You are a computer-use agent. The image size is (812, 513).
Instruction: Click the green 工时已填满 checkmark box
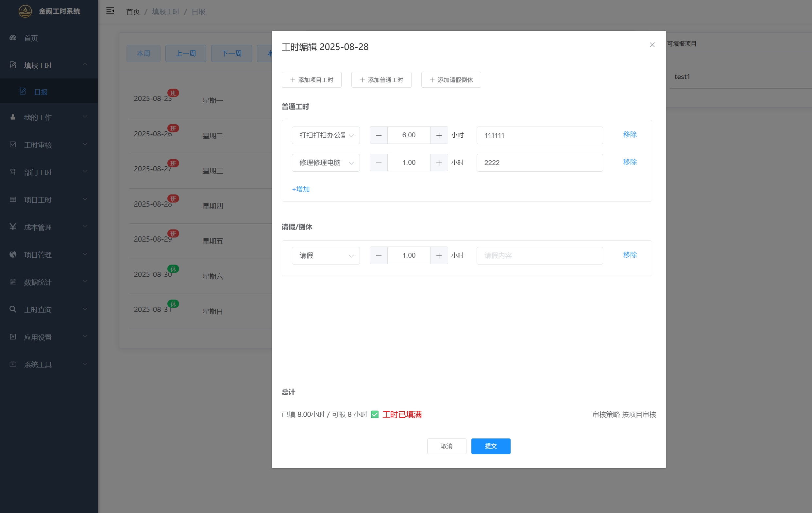(374, 414)
